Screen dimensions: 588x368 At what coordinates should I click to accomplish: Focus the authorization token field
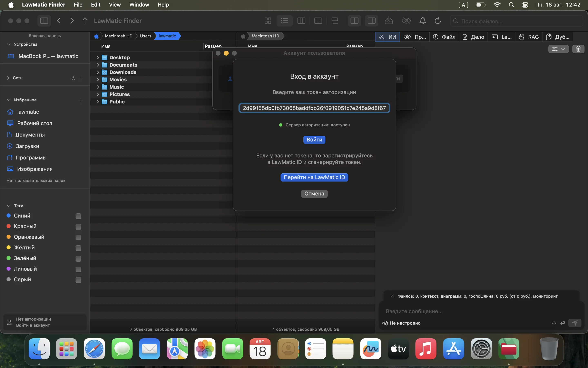click(314, 108)
